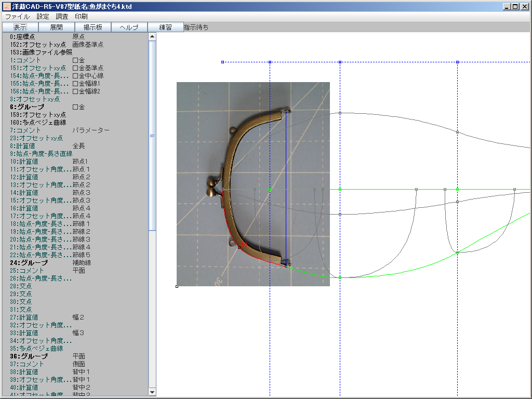The image size is (532, 399).
Task: Click the 練習 button
Action: click(x=166, y=27)
